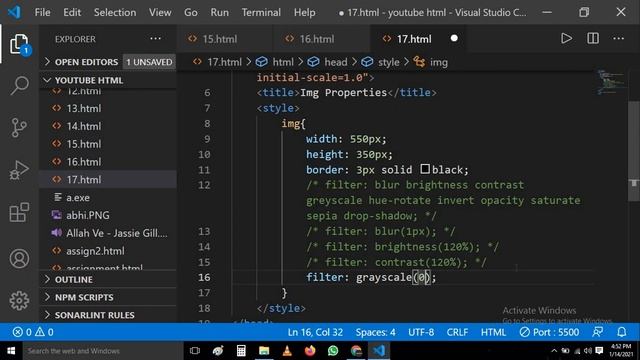Viewport: 640px width, 360px height.
Task: Open Task View on the taskbar
Action: pyautogui.click(x=195, y=351)
